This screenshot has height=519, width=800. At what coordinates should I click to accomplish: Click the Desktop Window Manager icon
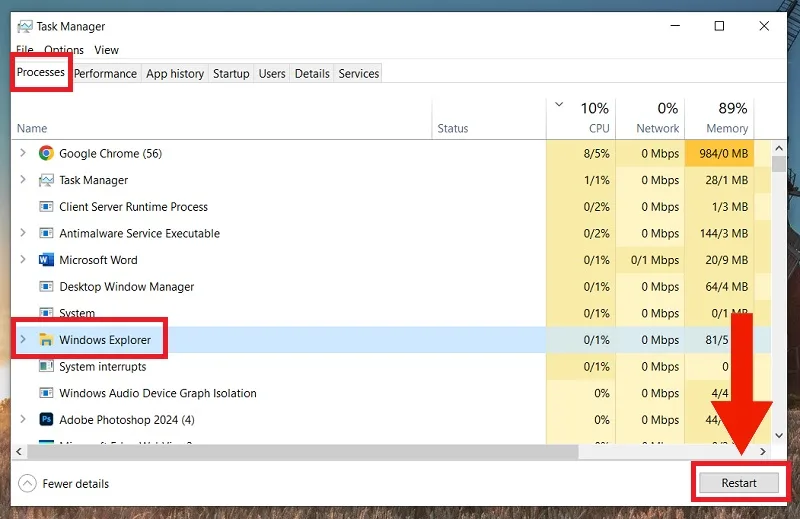click(46, 286)
